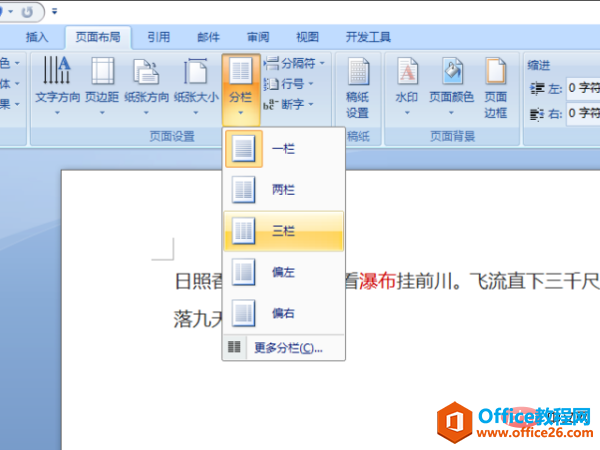Image resolution: width=600 pixels, height=450 pixels.
Task: Open the 页面颜色 page color tool
Action: click(452, 86)
